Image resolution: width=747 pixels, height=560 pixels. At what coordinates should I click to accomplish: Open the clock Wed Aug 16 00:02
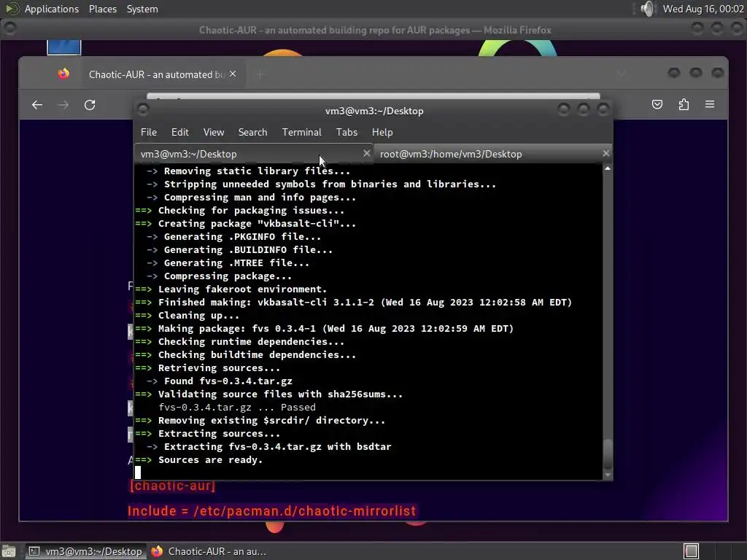(x=703, y=9)
